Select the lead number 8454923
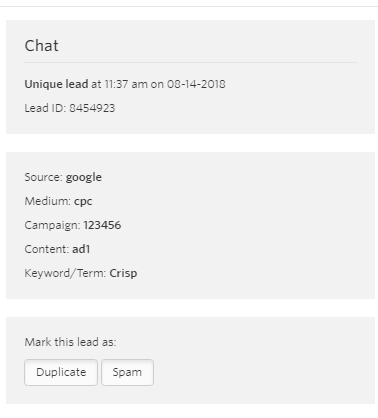The width and height of the screenshot is (378, 418). click(x=92, y=108)
